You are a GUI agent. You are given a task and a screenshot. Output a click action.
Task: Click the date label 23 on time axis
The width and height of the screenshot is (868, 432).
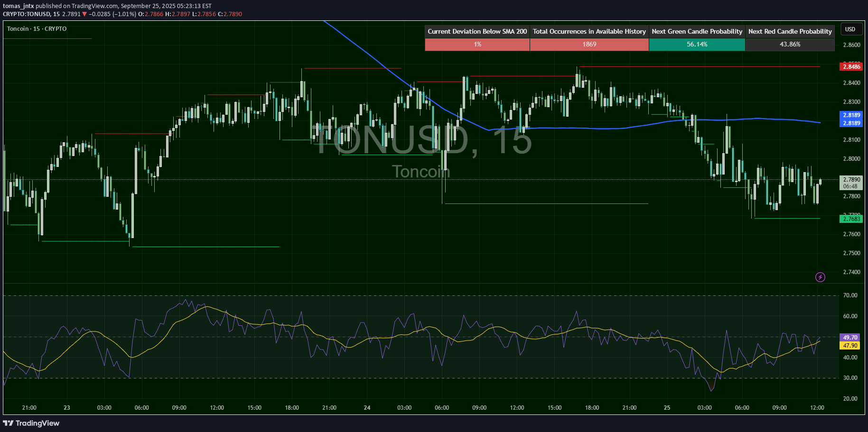click(67, 408)
